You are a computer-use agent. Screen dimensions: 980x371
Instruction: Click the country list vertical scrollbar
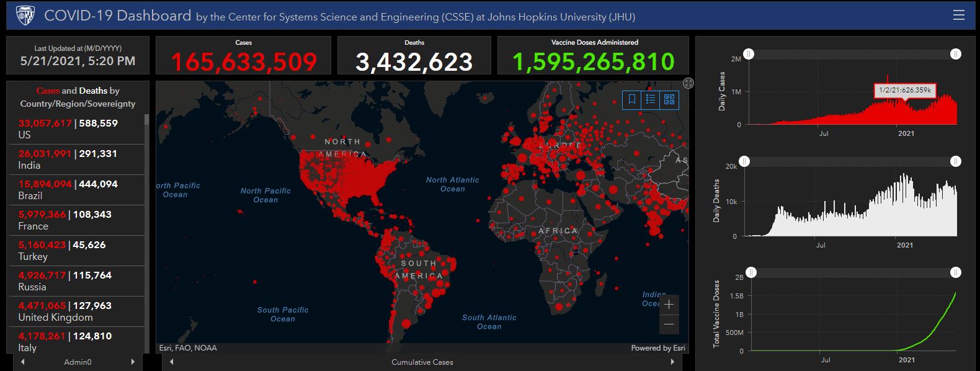point(147,230)
